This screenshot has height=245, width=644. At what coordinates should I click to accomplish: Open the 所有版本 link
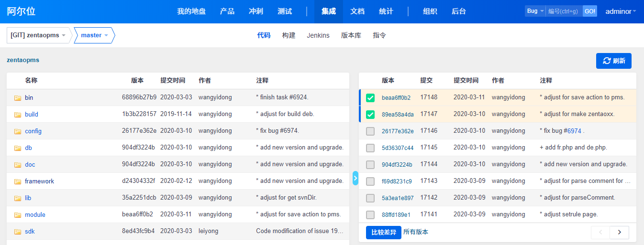416,232
